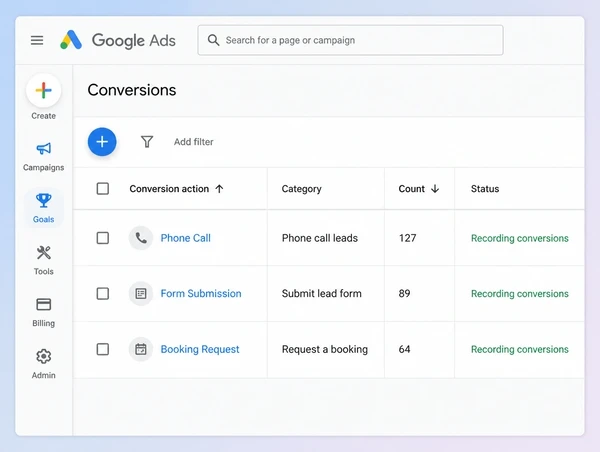Click the phone icon beside Phone Call
Screen dimensions: 600x452
[x=141, y=238]
